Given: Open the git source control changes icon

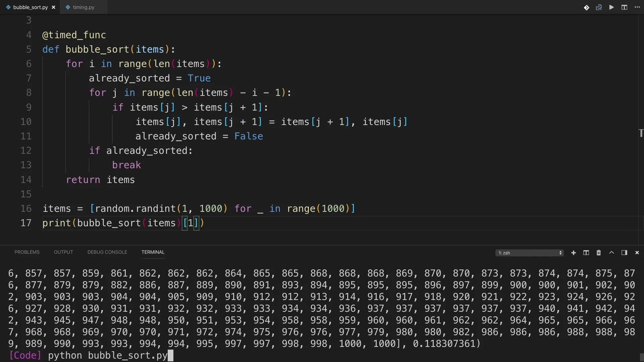Looking at the screenshot, I should [586, 7].
